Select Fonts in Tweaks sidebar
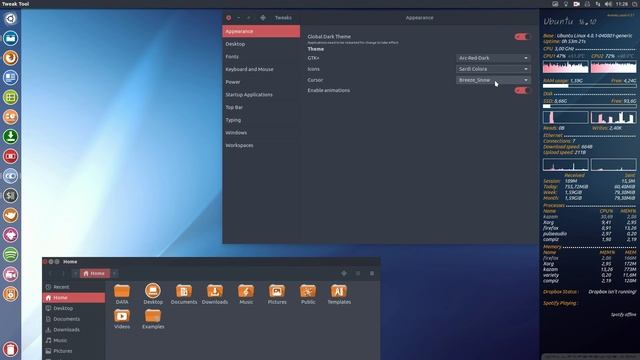The width and height of the screenshot is (640, 360). tap(261, 56)
